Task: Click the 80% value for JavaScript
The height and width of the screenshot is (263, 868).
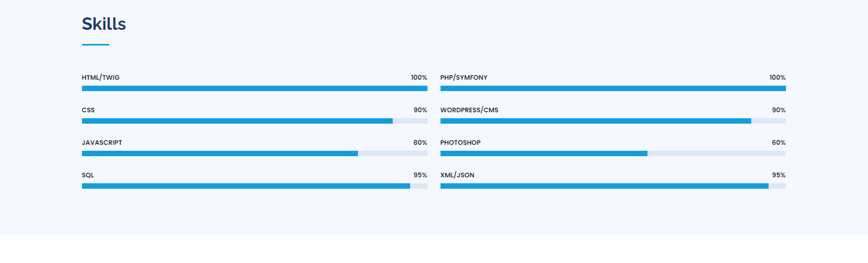Action: [x=420, y=143]
